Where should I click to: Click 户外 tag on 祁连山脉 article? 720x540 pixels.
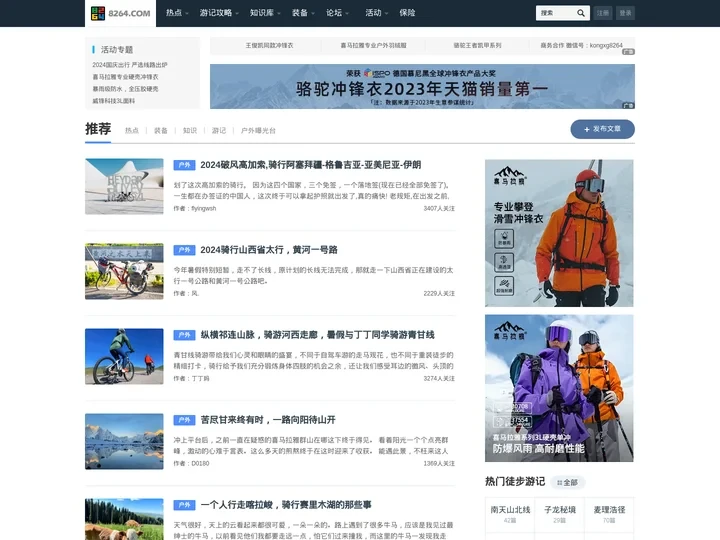[x=184, y=335]
